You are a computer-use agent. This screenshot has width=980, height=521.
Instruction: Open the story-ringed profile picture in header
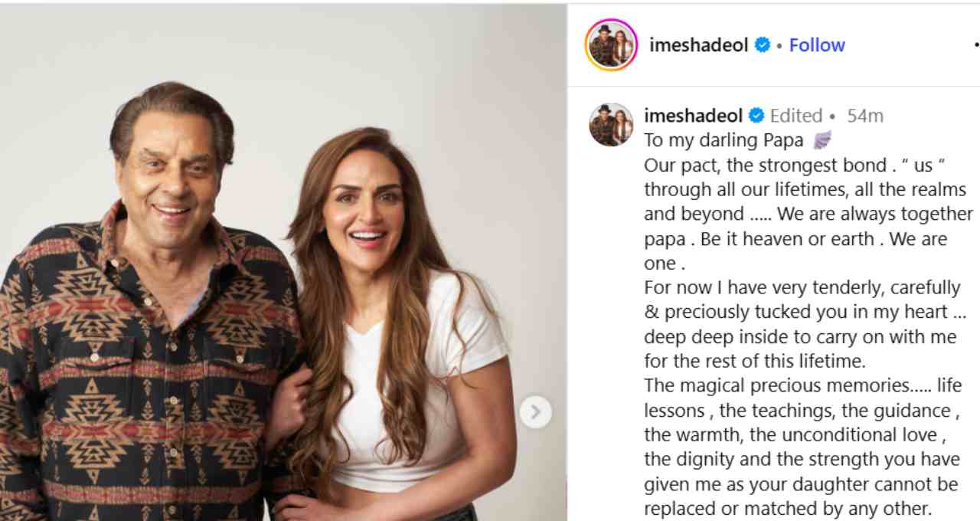tap(611, 45)
